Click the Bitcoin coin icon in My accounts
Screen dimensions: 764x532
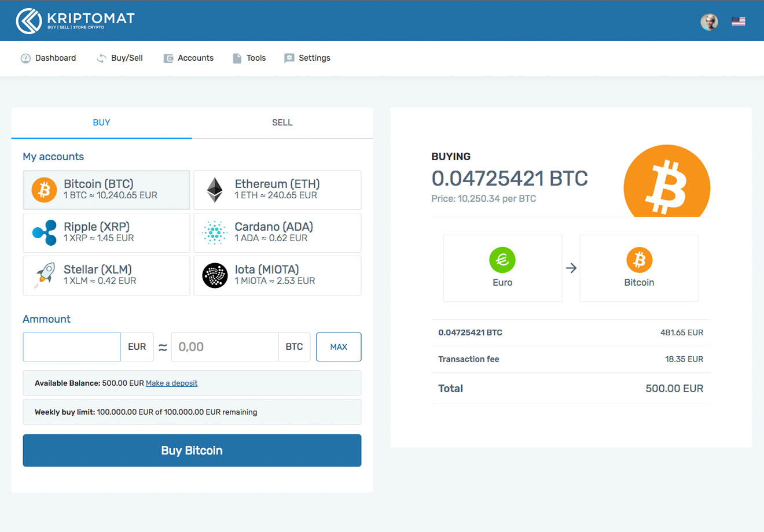click(44, 190)
